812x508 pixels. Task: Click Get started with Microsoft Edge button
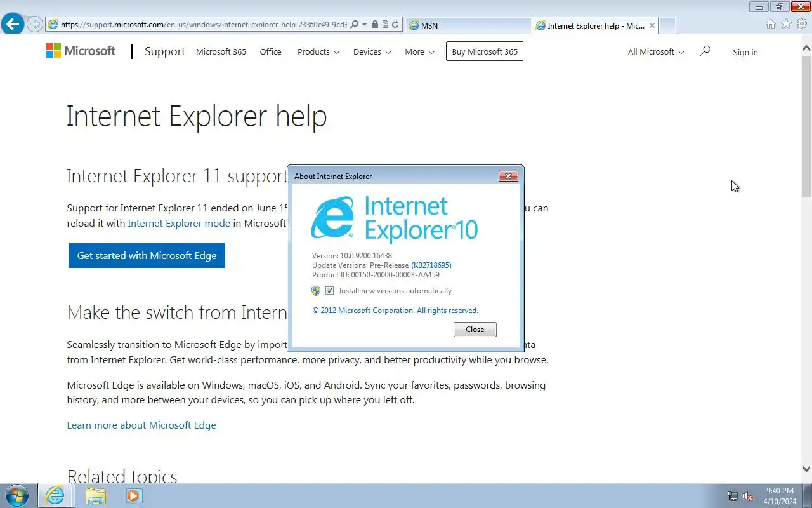tap(147, 255)
